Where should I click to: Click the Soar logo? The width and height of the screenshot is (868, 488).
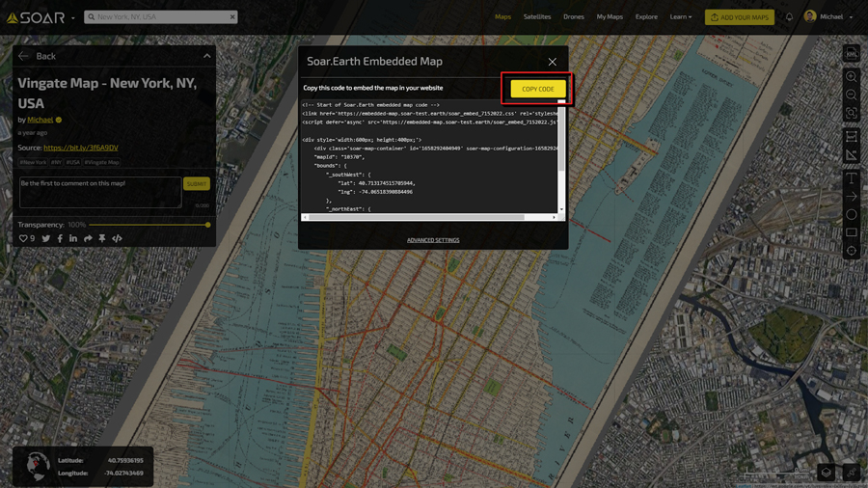pos(36,17)
